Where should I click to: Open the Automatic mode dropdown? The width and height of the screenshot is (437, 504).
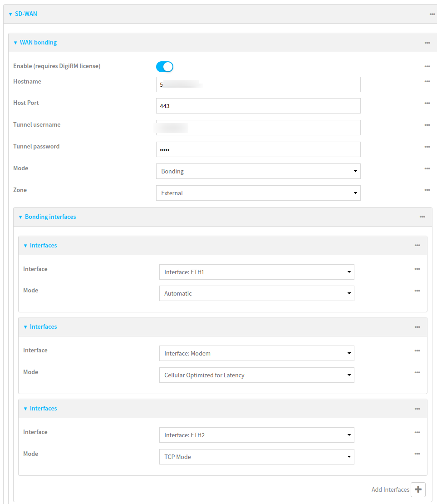pyautogui.click(x=256, y=293)
